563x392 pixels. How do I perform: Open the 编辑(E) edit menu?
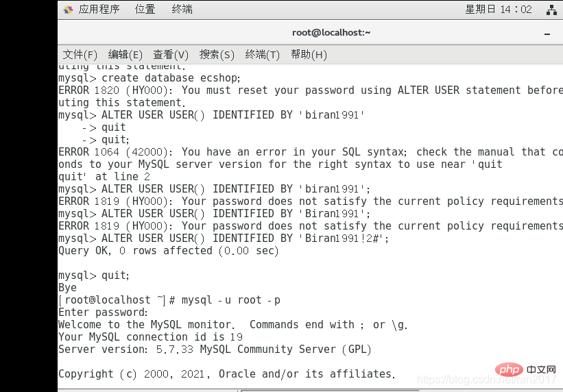(125, 55)
